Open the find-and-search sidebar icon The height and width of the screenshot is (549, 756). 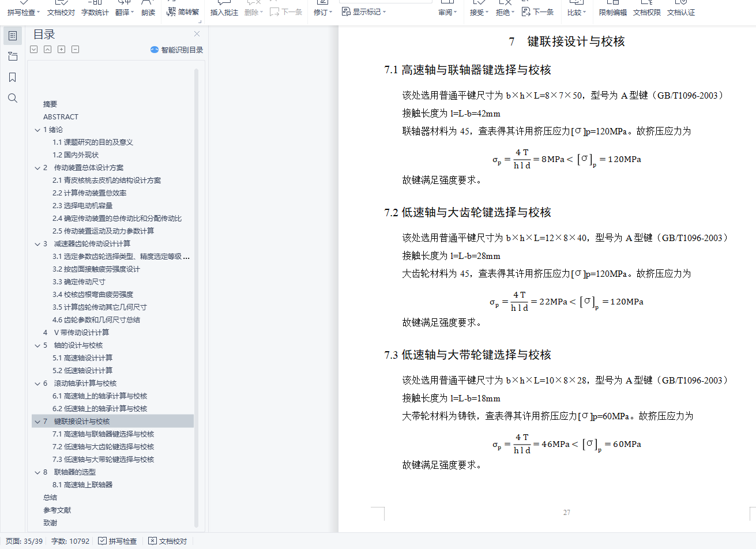(13, 98)
